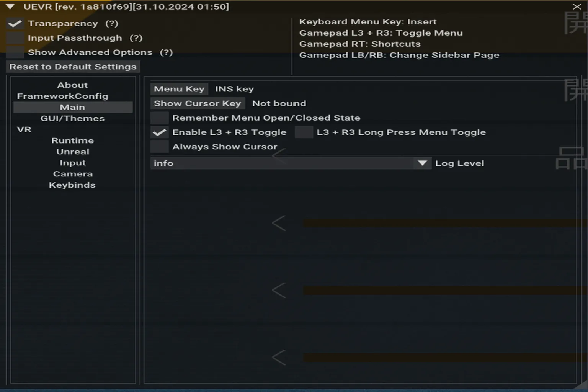Toggle the Transparency checkbox

click(x=15, y=24)
